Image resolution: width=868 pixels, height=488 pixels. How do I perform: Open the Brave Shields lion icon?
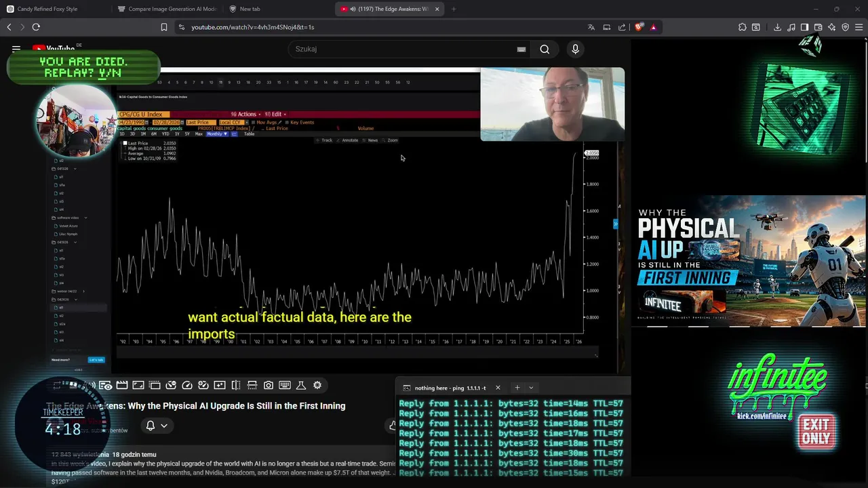coord(639,27)
